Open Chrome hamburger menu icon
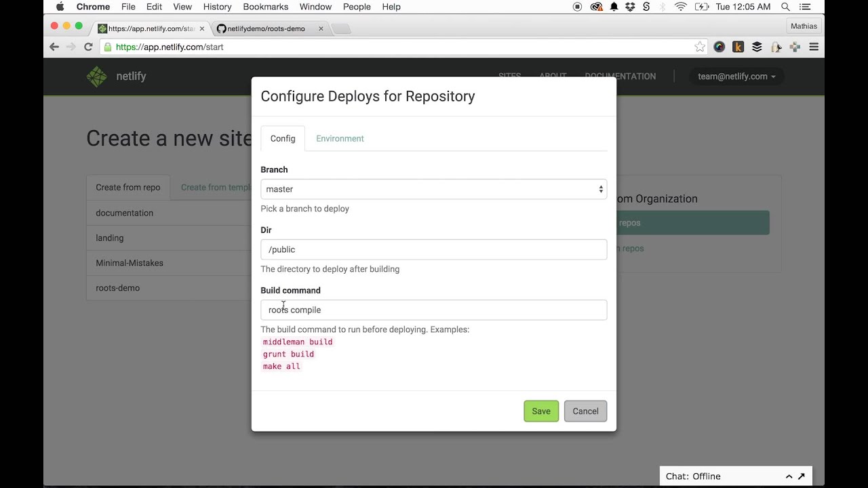This screenshot has height=488, width=868. (814, 47)
